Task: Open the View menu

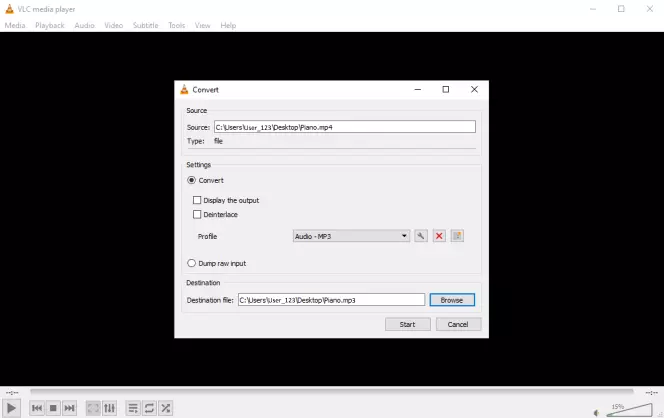Action: (202, 25)
